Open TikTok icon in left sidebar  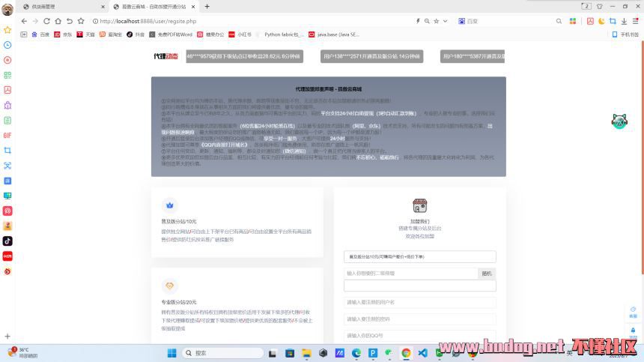coord(7,241)
